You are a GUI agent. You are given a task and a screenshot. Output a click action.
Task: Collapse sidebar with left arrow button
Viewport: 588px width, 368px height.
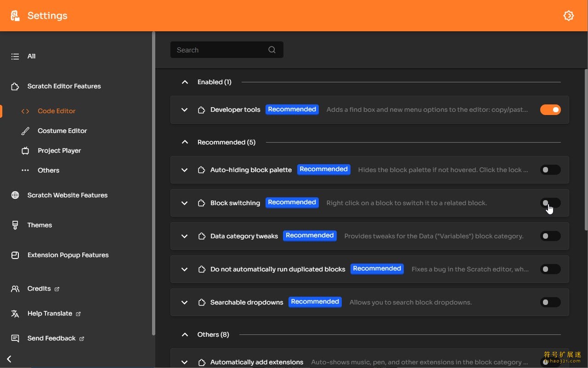(9, 359)
